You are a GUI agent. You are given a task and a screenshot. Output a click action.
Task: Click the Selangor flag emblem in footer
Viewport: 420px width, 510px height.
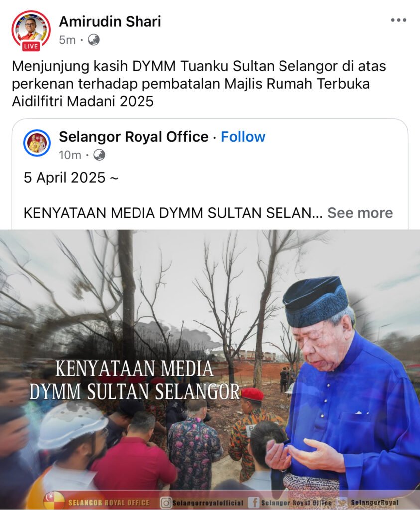pyautogui.click(x=54, y=501)
